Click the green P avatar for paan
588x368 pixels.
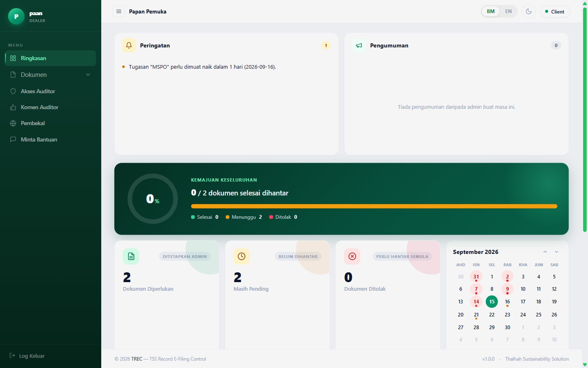tap(16, 16)
